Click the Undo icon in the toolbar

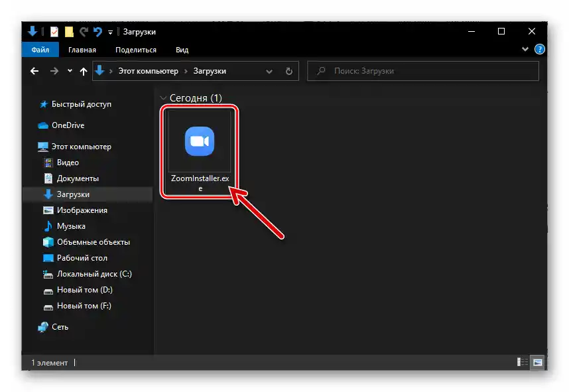[98, 31]
